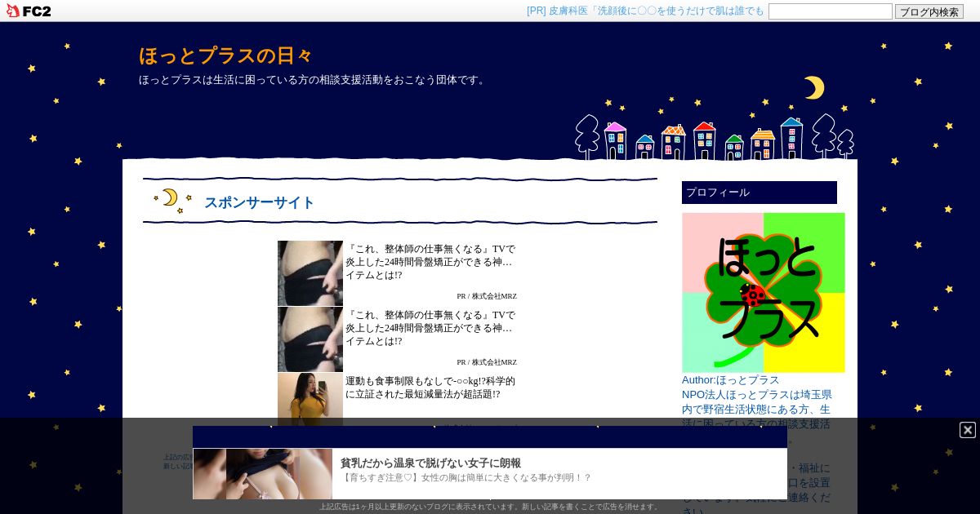Click the スポンサーサイト heading link
980x514 pixels.
point(259,202)
